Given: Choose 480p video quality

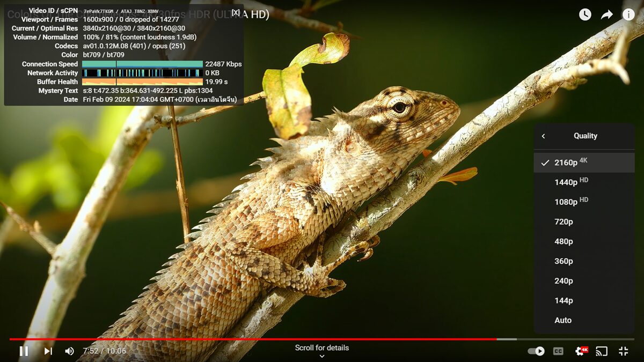Looking at the screenshot, I should [x=584, y=241].
